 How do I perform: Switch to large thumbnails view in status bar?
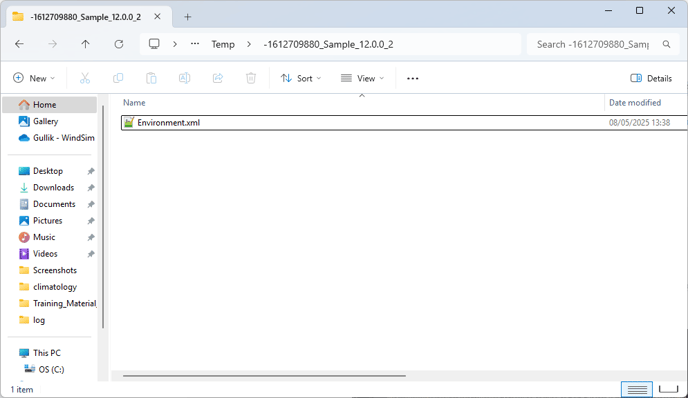pos(669,389)
